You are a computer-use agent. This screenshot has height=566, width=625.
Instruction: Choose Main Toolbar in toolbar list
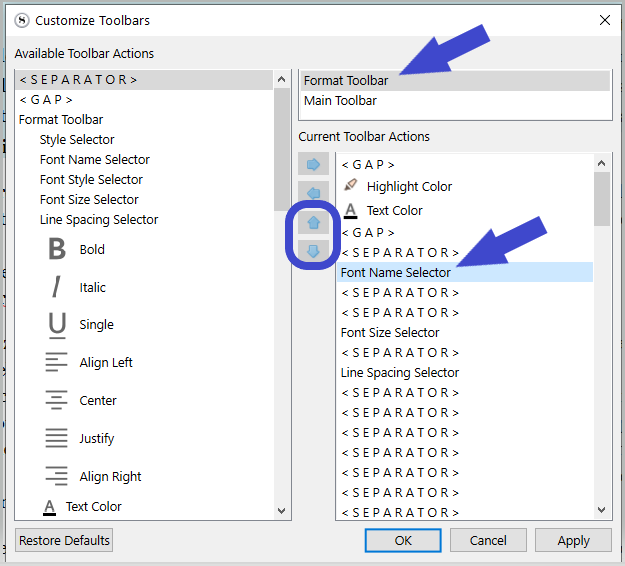click(x=455, y=100)
